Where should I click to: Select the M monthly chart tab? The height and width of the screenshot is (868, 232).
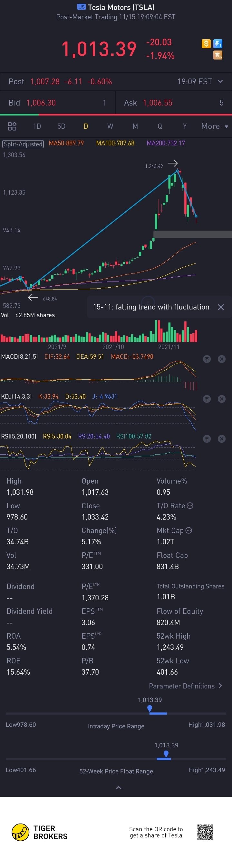[x=135, y=126]
